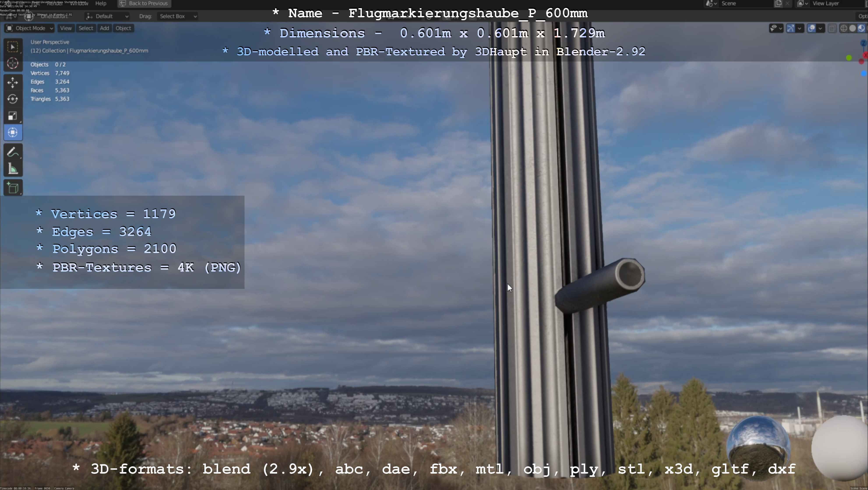Toggle viewport gizmos display
This screenshot has width=868, height=490.
tap(791, 28)
